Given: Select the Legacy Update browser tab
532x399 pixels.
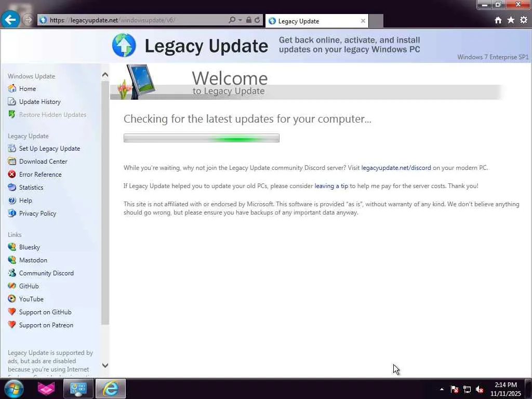Looking at the screenshot, I should (x=315, y=21).
